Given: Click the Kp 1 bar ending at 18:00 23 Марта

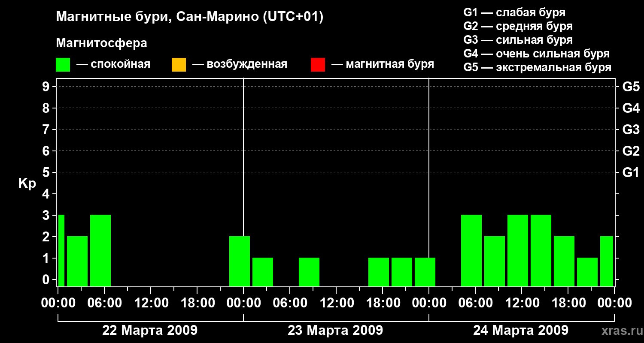Looking at the screenshot, I should point(379,272).
